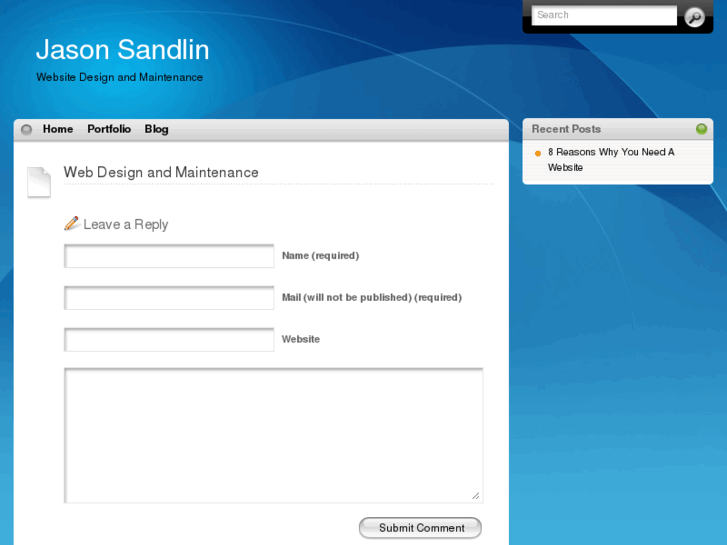Open the Blog menu item

point(156,129)
